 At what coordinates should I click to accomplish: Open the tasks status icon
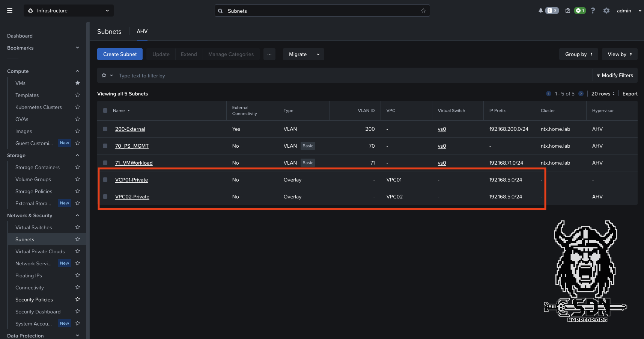568,11
